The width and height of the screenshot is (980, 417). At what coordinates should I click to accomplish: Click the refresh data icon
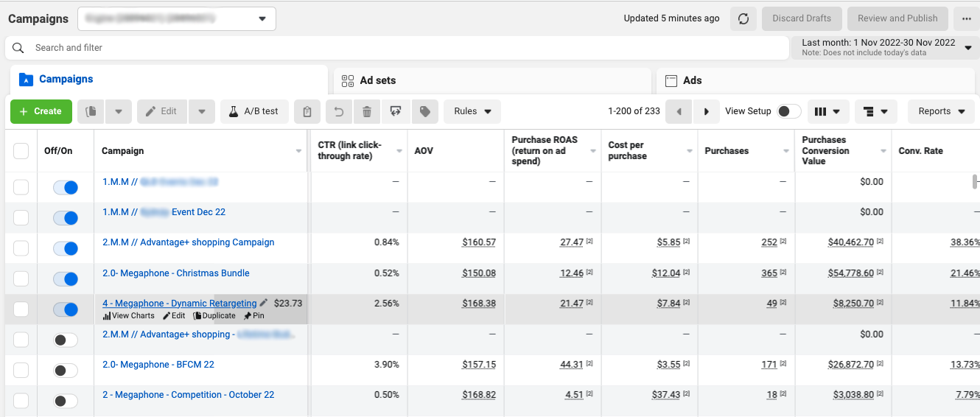point(743,18)
